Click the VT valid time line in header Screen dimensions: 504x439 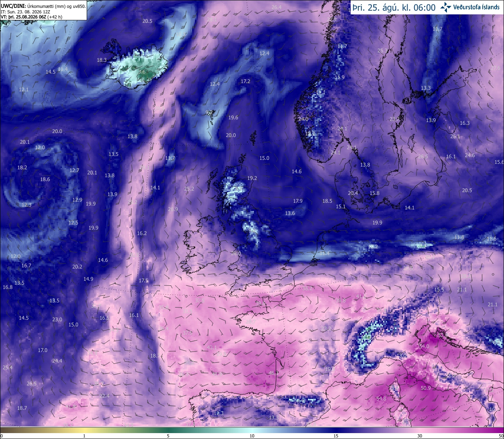[x=31, y=17]
